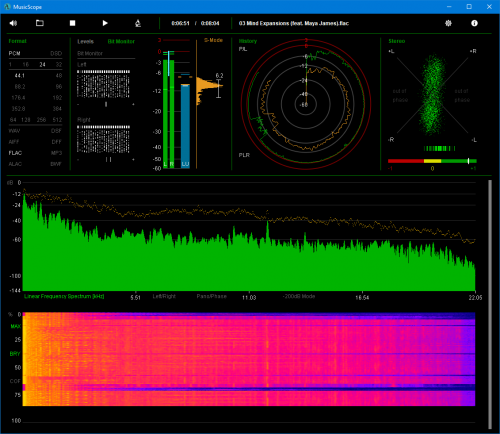Viewport: 500px width, 434px height.
Task: Enable the -200dB Mode option
Action: click(299, 296)
